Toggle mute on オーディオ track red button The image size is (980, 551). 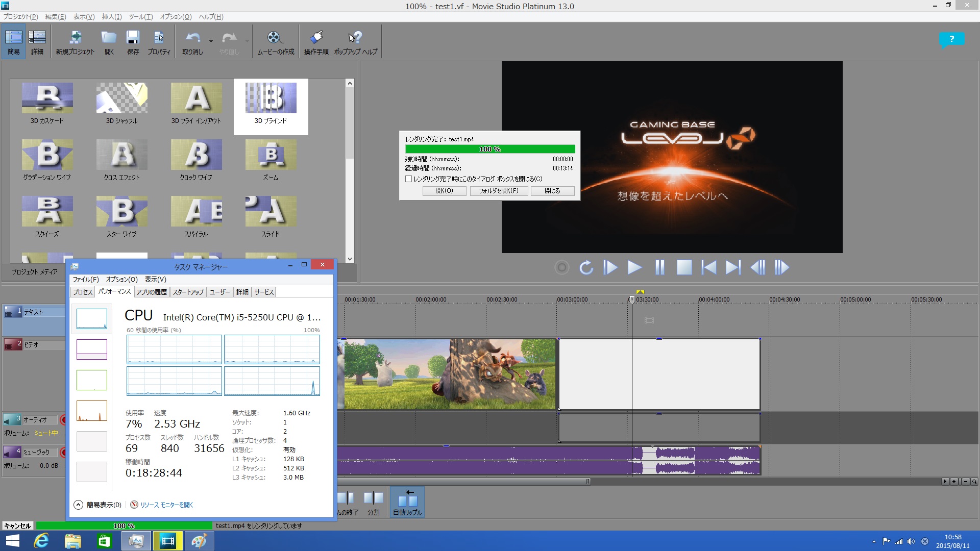[63, 420]
